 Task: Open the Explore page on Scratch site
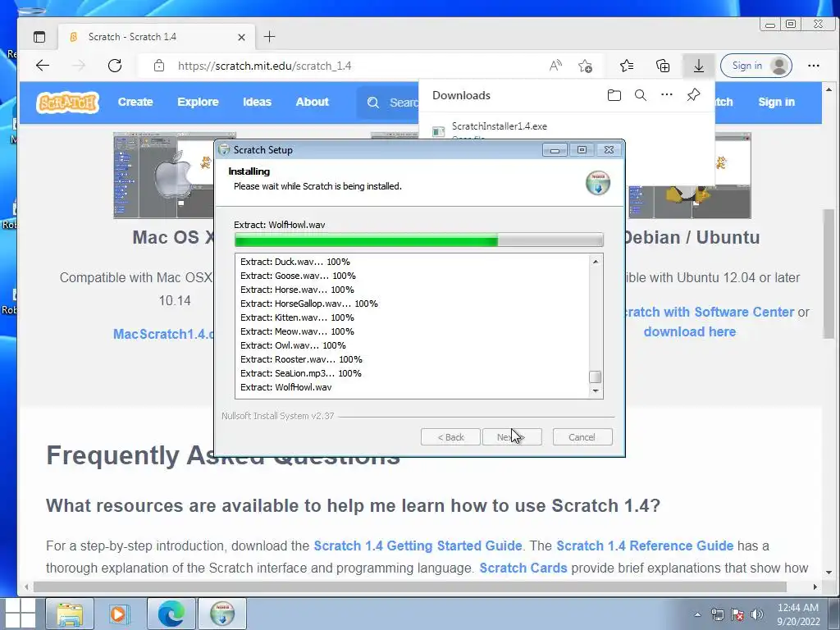pyautogui.click(x=198, y=102)
